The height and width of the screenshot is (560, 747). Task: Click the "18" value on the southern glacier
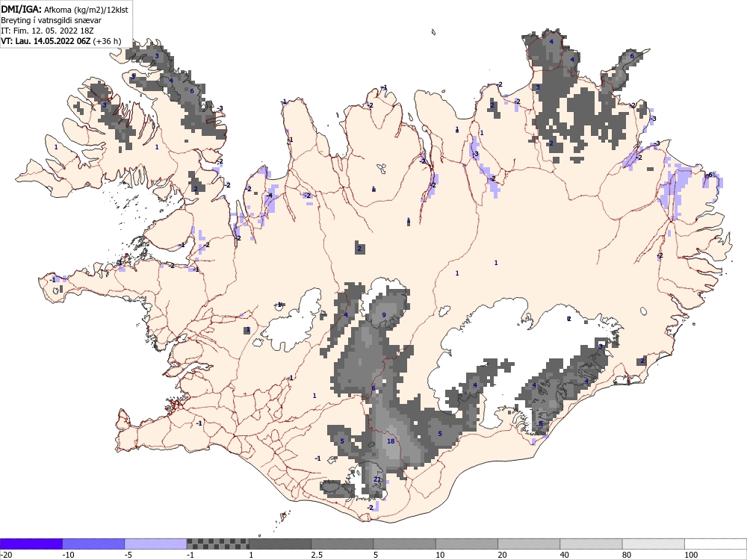(391, 441)
